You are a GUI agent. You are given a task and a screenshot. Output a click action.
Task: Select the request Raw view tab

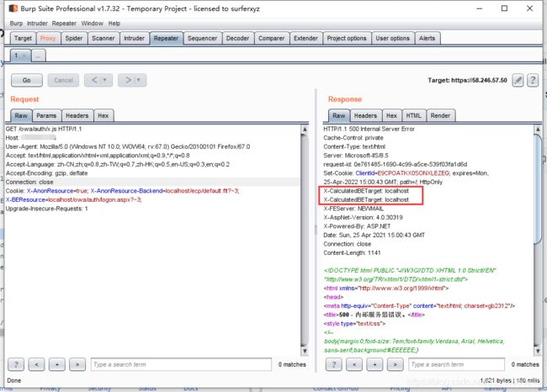click(x=21, y=115)
